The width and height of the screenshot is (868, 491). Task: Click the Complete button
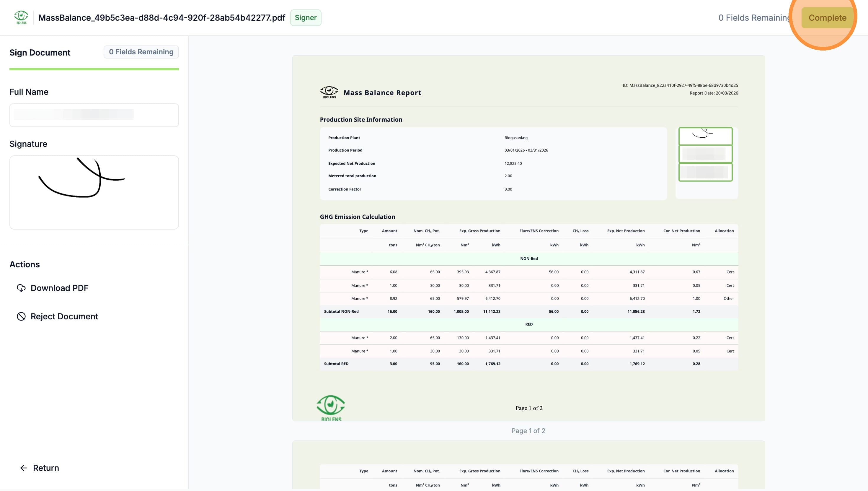(827, 17)
